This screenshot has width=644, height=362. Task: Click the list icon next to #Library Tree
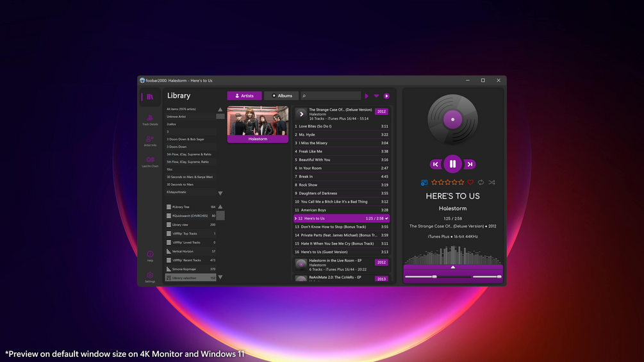[x=169, y=207]
